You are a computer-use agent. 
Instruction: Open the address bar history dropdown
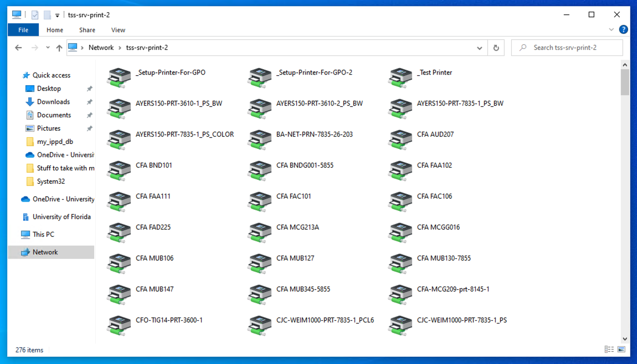479,48
